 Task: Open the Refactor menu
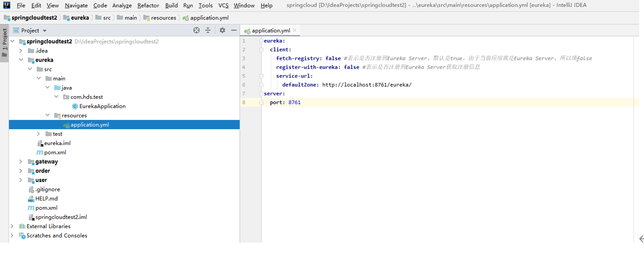(x=148, y=5)
